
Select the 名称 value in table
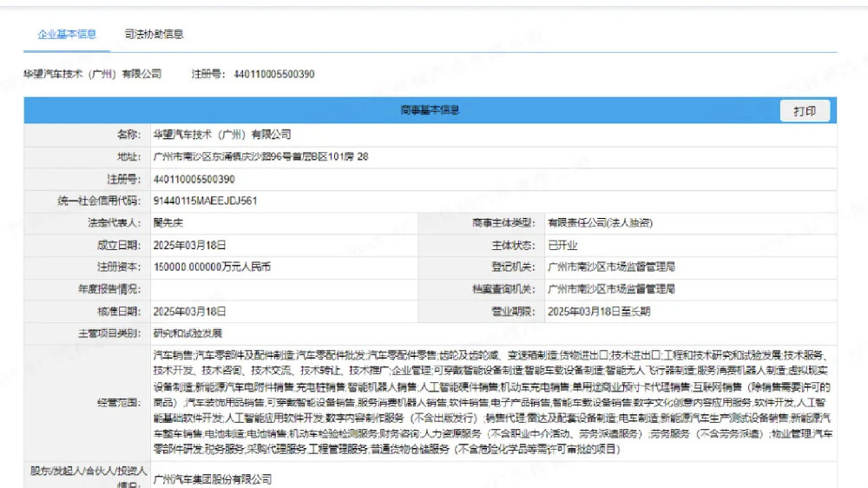click(x=222, y=135)
